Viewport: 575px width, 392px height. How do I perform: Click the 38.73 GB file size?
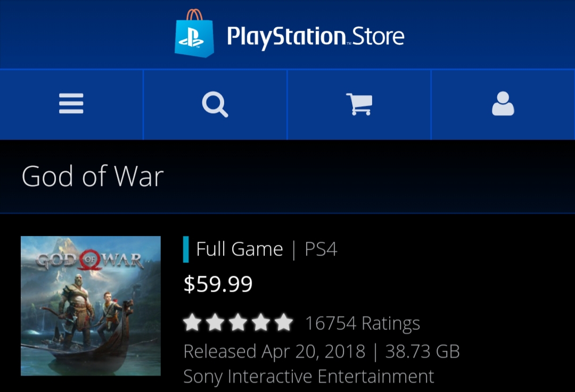pyautogui.click(x=422, y=352)
